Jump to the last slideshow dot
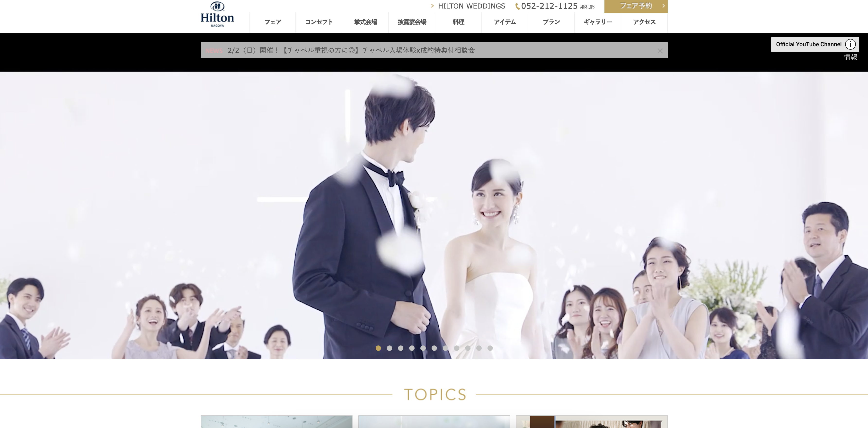 [x=490, y=348]
